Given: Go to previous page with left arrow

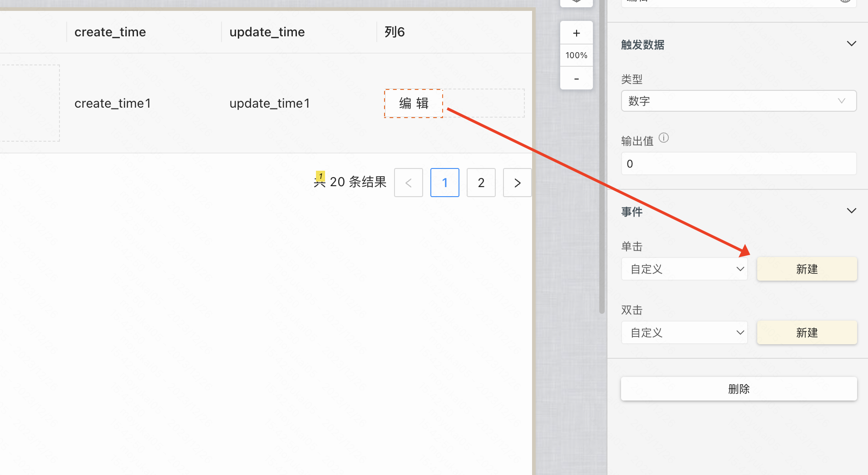Looking at the screenshot, I should click(x=409, y=183).
